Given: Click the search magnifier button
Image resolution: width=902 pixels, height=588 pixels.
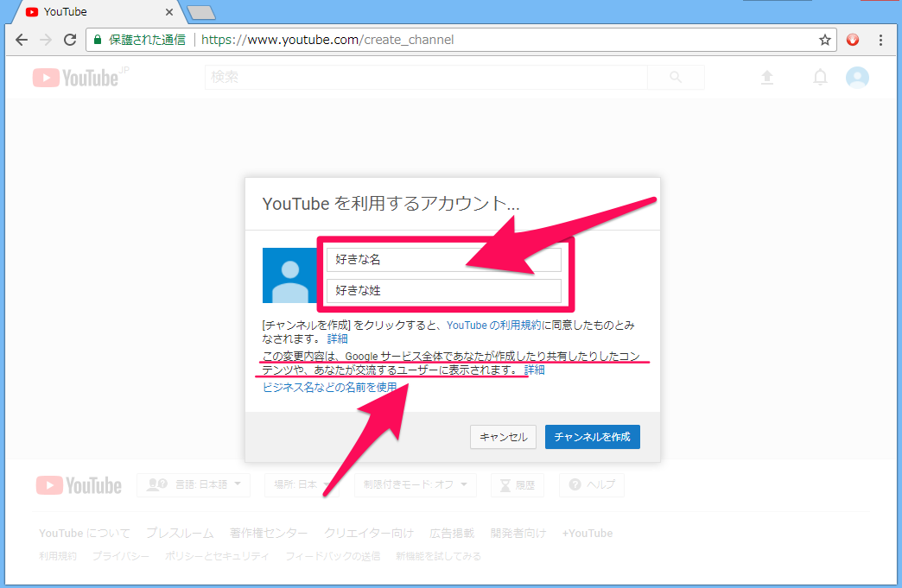Looking at the screenshot, I should coord(676,77).
